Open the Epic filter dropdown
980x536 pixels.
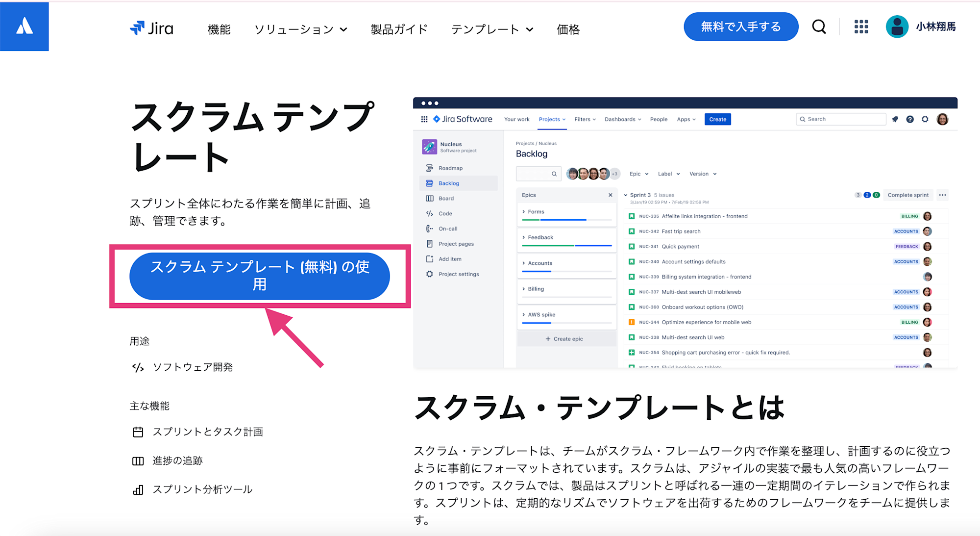639,174
